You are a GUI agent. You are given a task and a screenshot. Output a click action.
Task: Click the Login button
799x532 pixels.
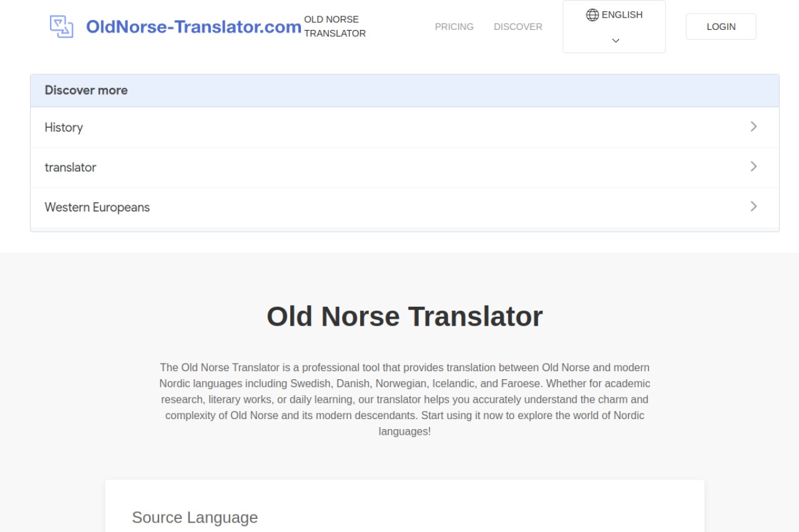point(721,27)
